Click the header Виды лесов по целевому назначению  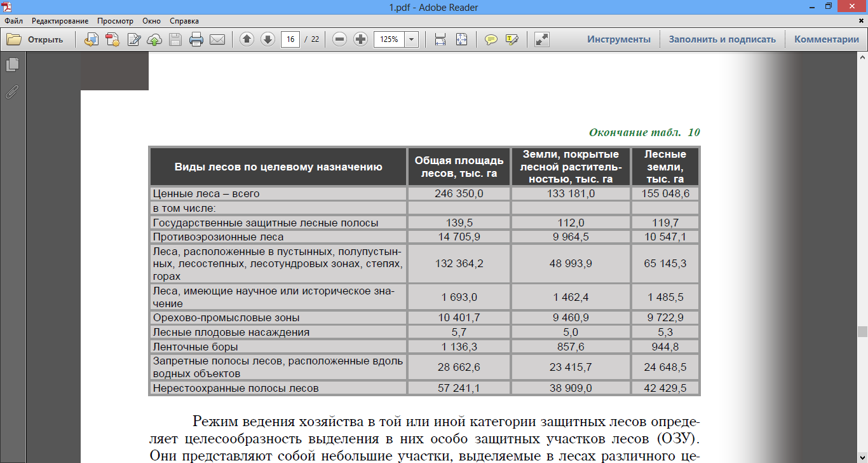278,167
